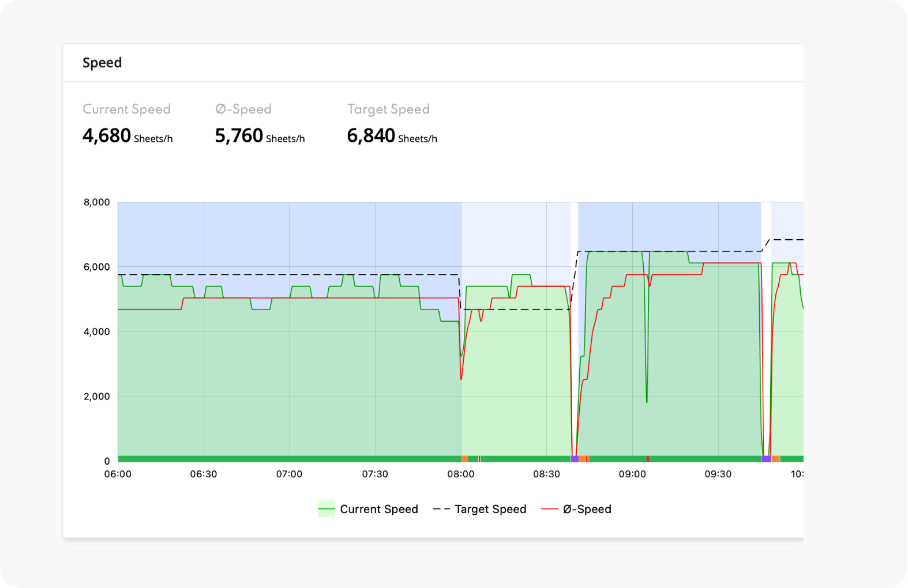Select the Target Speed value 6,840
The image size is (908, 588).
coord(371,135)
